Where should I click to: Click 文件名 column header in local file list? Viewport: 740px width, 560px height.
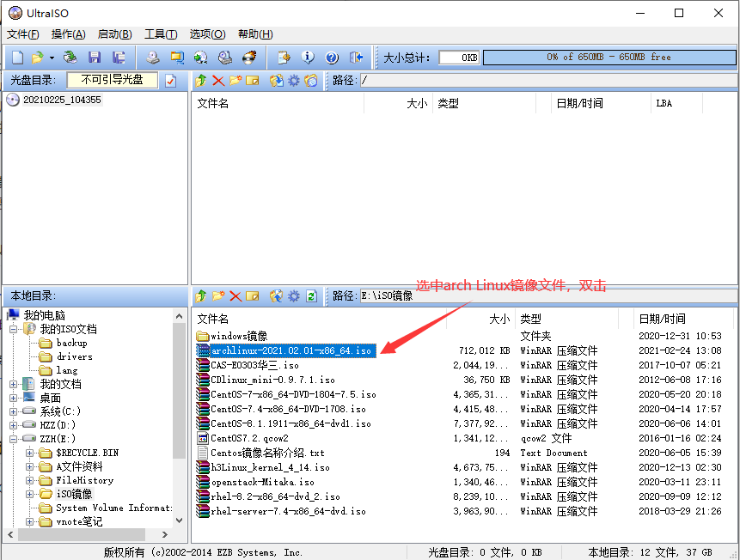[x=319, y=319]
